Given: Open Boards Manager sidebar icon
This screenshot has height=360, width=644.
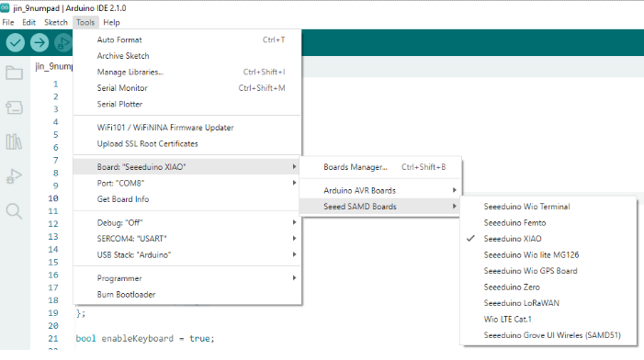Looking at the screenshot, I should coord(15,107).
